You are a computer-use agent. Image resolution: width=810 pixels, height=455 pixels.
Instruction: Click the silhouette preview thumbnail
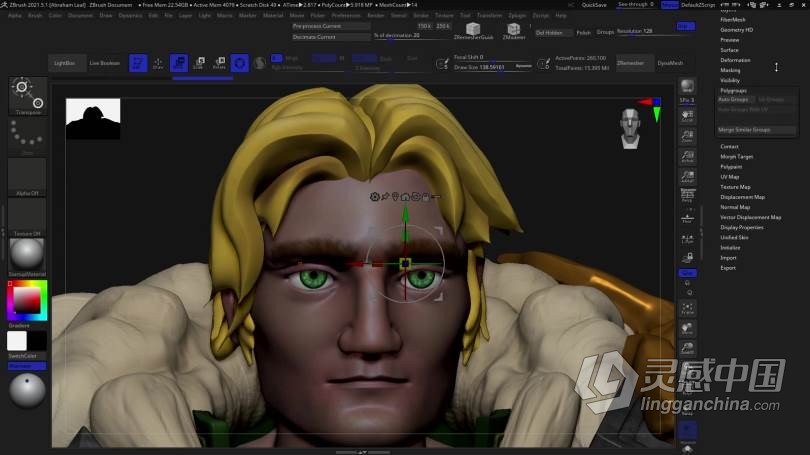point(93,119)
